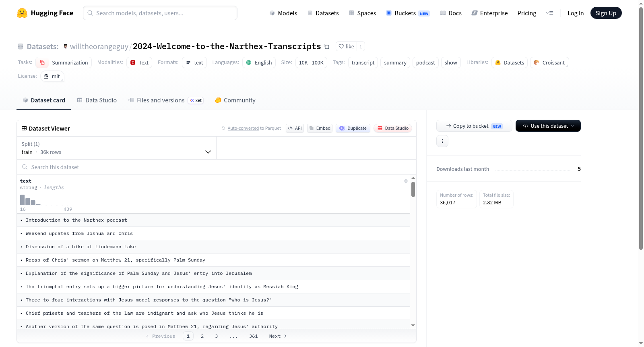Click the transcript tag
644x347 pixels.
[363, 62]
